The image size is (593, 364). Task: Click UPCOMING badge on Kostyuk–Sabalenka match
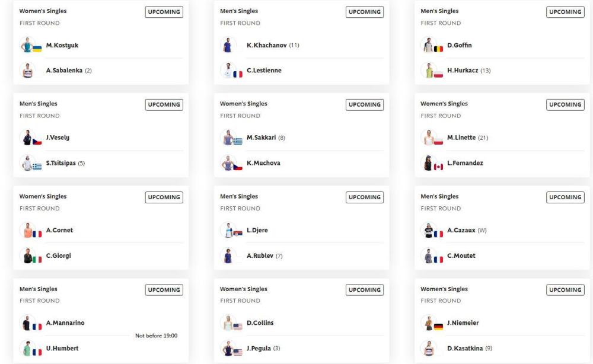164,12
